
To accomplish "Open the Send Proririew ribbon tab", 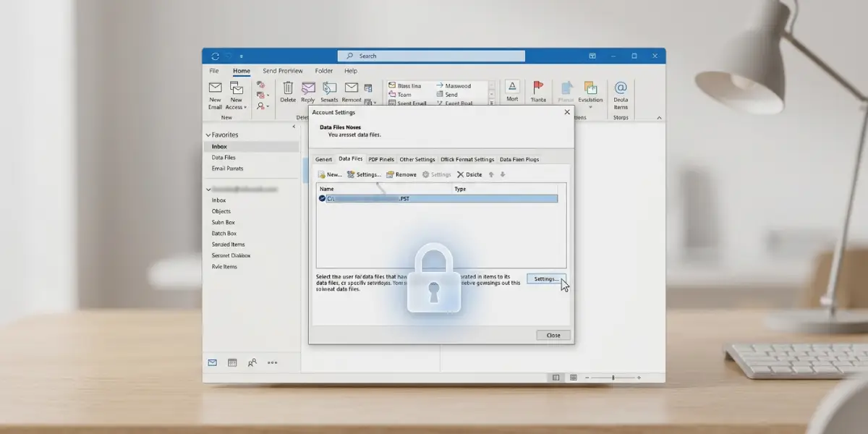I will tap(283, 71).
